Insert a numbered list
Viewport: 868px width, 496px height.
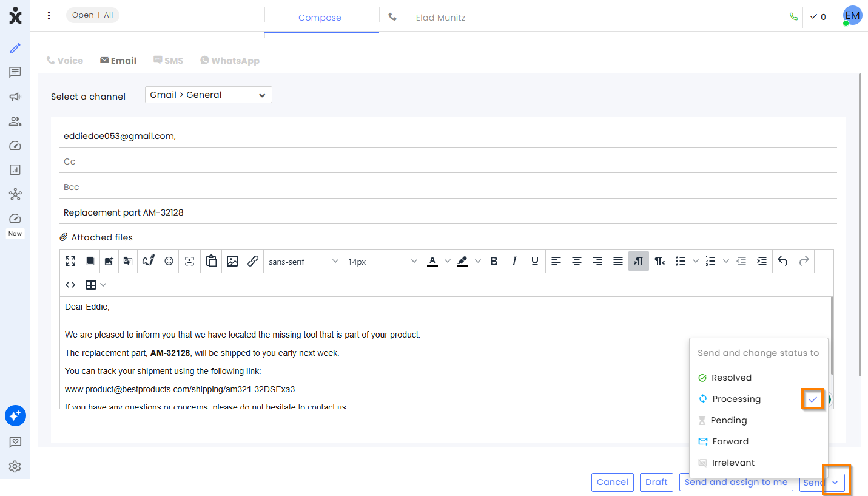point(710,261)
